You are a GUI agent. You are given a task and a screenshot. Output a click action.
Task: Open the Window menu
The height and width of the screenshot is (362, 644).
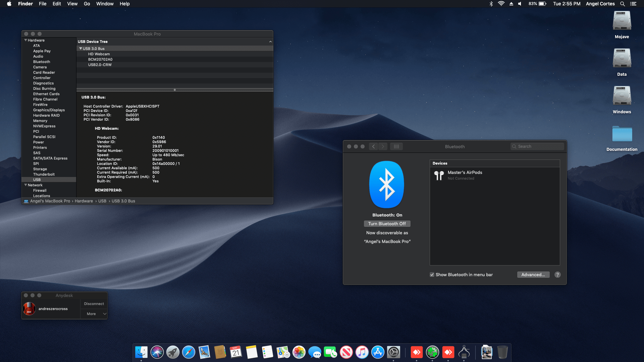coord(105,4)
